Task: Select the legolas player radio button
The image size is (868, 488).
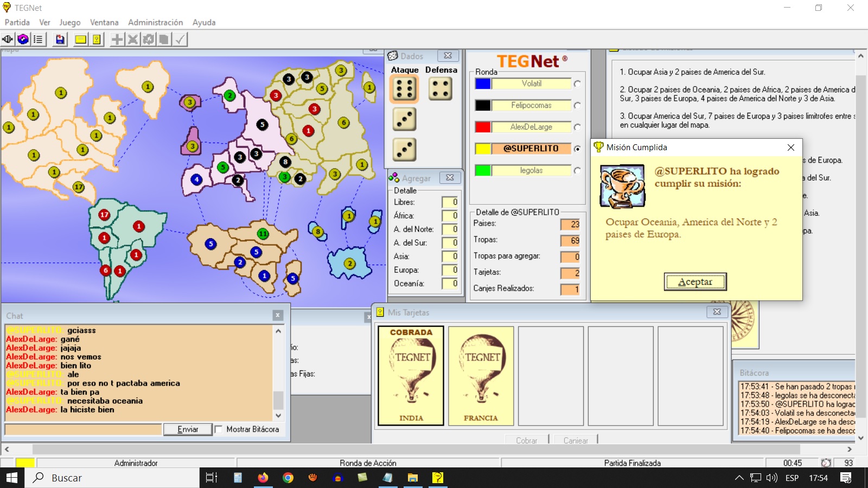Action: (577, 171)
